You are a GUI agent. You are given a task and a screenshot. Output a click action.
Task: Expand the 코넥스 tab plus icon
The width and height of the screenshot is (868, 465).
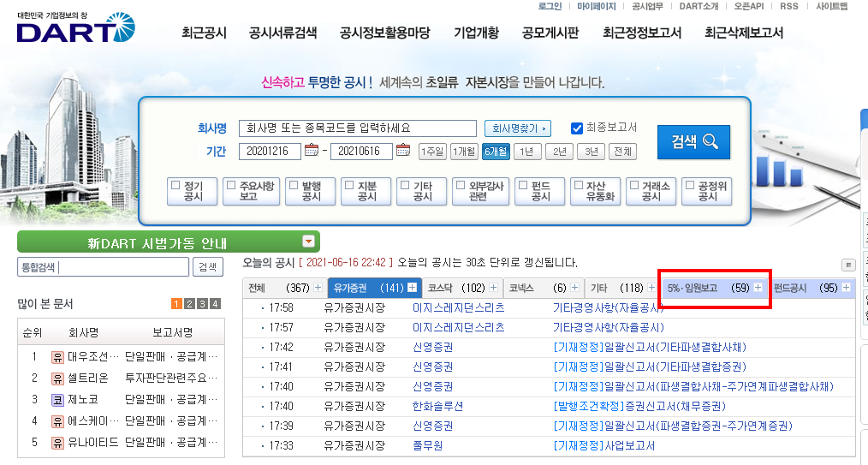coord(574,287)
